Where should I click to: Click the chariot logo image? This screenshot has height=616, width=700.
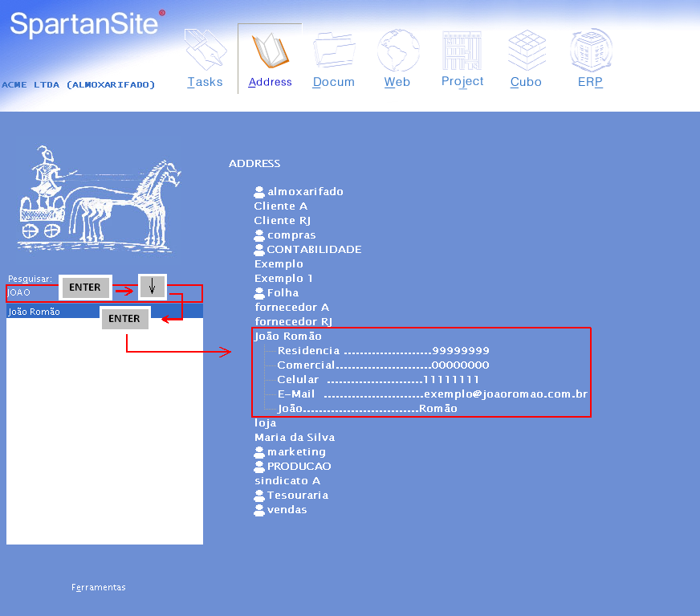click(100, 198)
